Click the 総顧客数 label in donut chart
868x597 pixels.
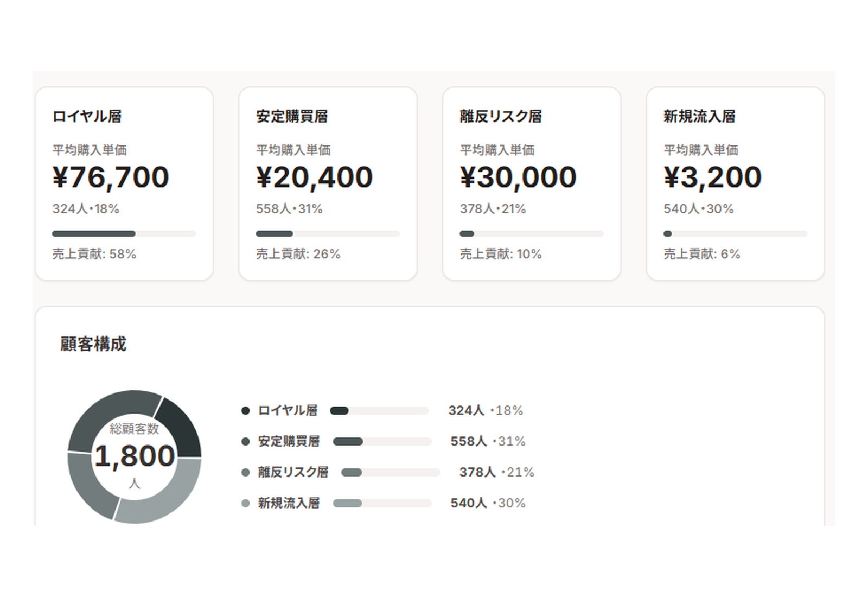point(135,429)
